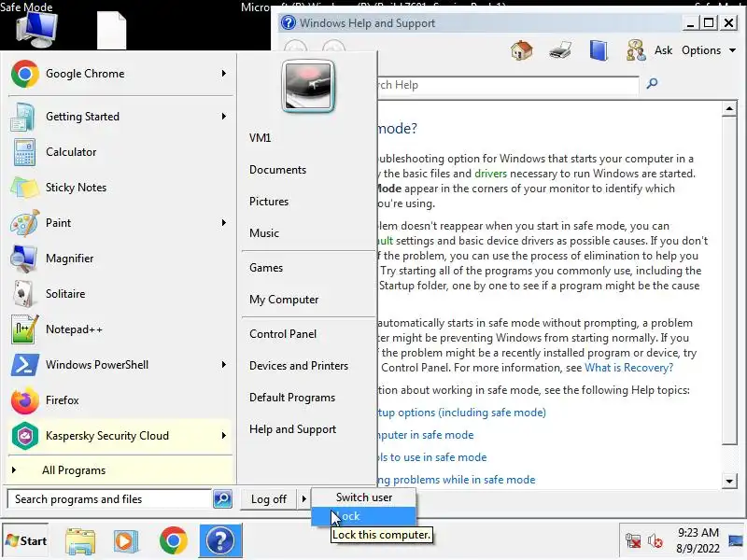Screen dimensions: 747x560
Task: Click the Ask button label in Help
Action: coord(663,50)
